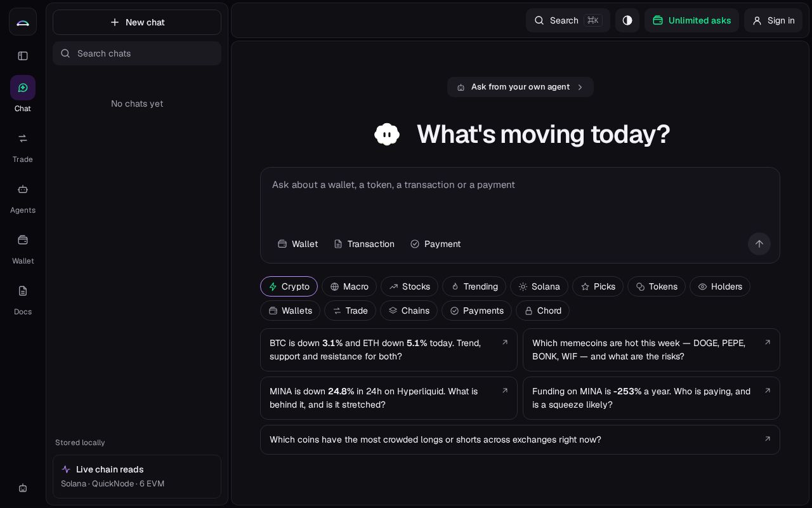Select the Transaction input mode
Image resolution: width=812 pixels, height=508 pixels.
pos(364,244)
